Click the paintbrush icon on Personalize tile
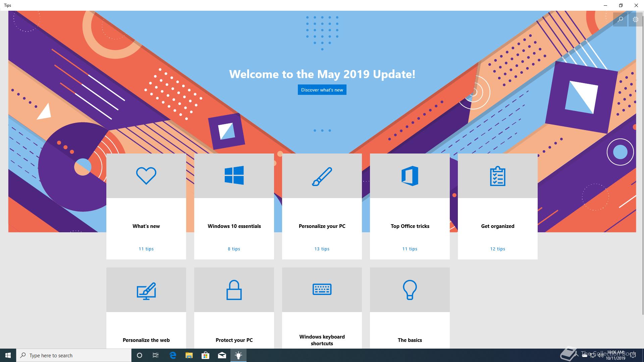The width and height of the screenshot is (644, 362). (322, 176)
